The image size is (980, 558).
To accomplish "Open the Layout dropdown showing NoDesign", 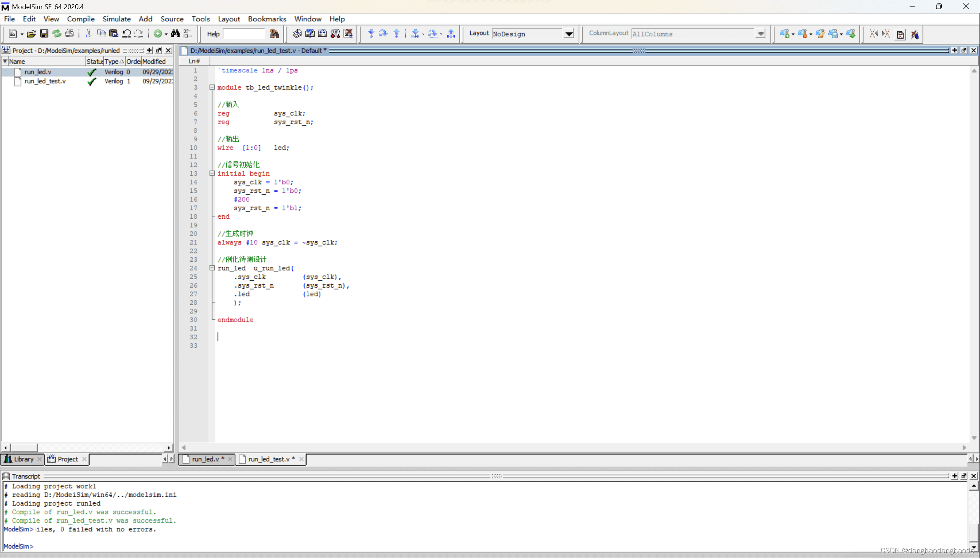I will click(569, 34).
